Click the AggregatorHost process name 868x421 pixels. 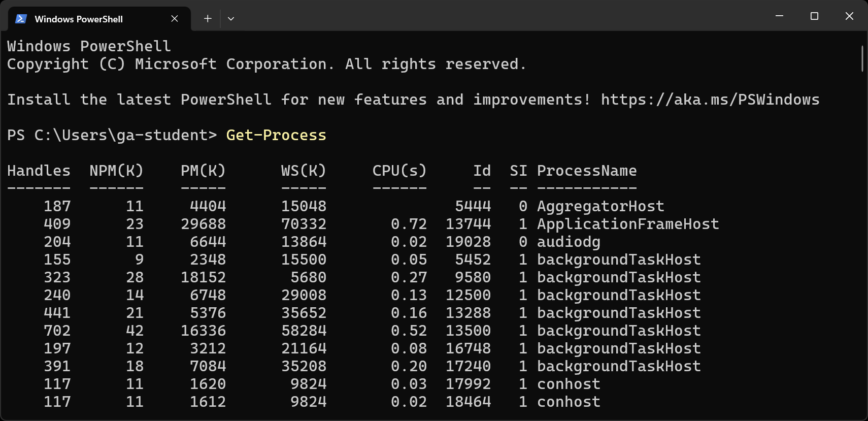pos(600,206)
